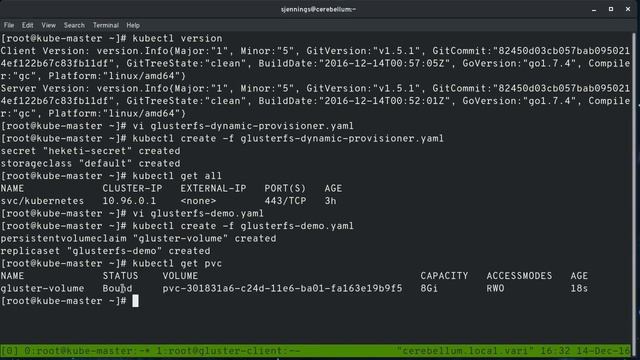Click the Bound status value

[117, 289]
